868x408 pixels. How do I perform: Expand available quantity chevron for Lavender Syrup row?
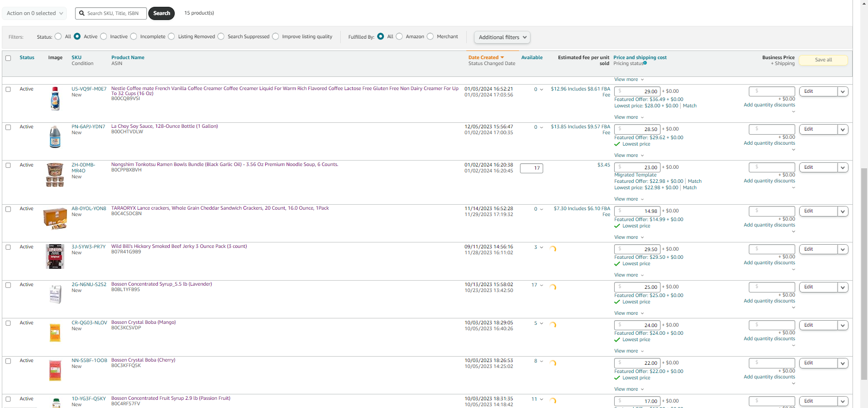[541, 285]
